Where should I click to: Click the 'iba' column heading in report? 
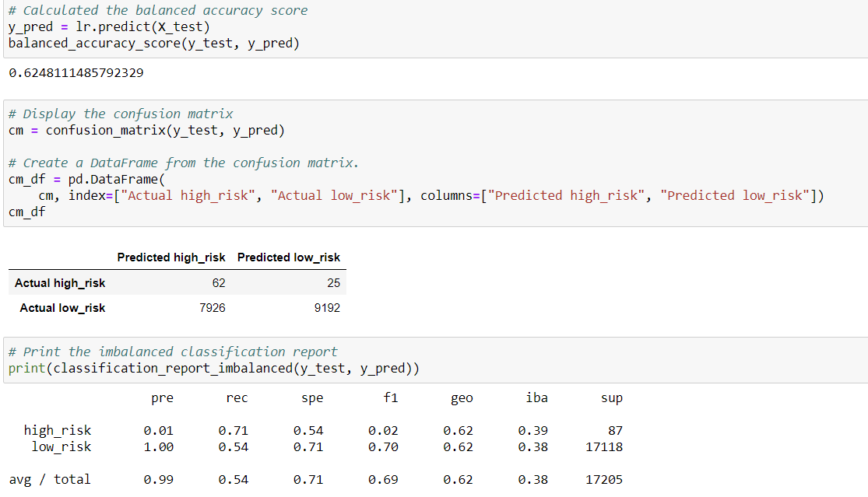537,398
